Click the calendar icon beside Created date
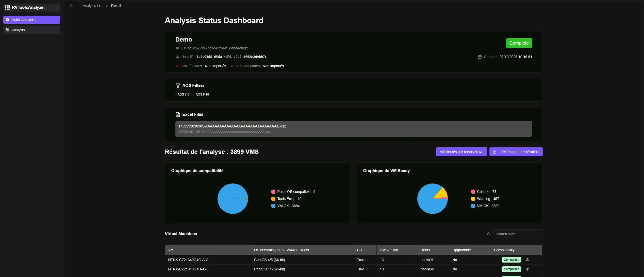644x277 pixels. (x=480, y=57)
